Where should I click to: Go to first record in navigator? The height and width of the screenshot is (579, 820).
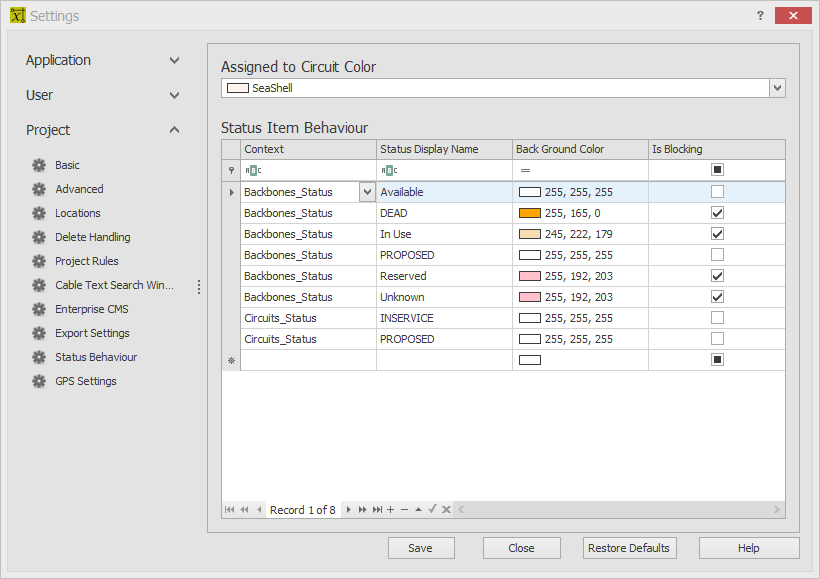[230, 509]
